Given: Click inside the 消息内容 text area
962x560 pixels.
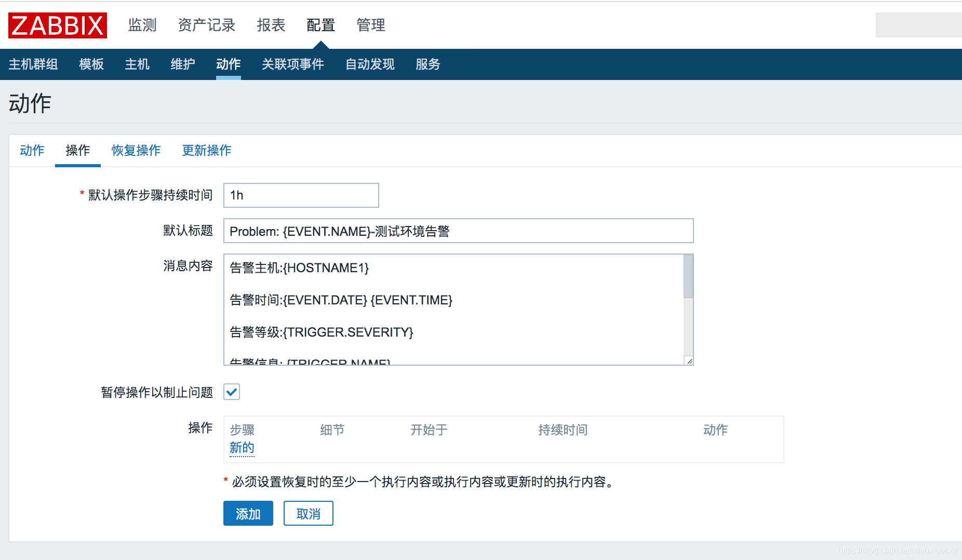Looking at the screenshot, I should tap(454, 310).
